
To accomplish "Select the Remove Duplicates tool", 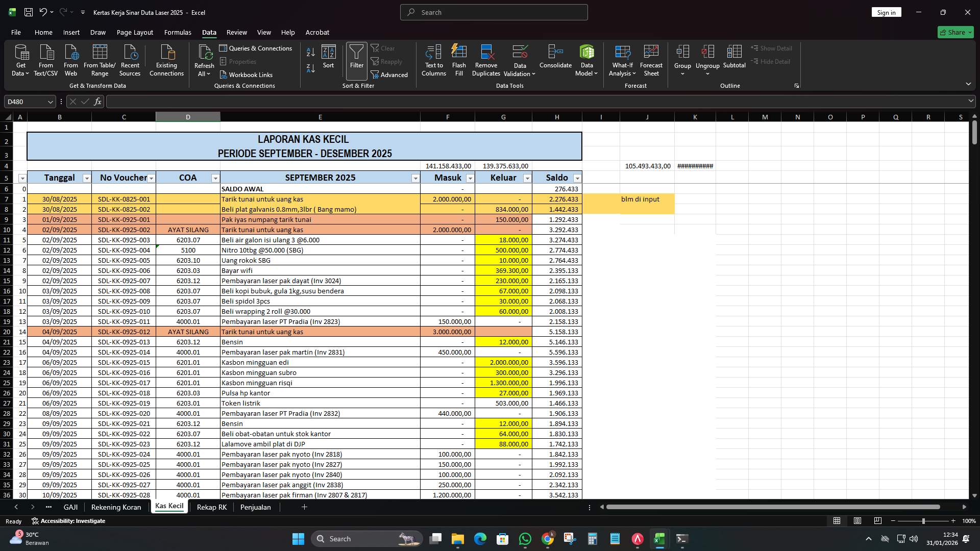I will 485,60.
